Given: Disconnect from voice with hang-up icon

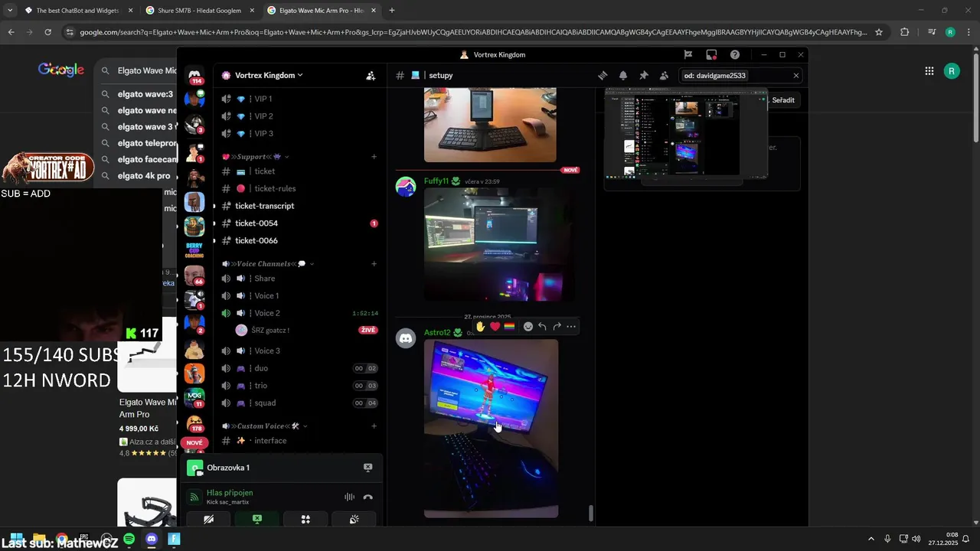Looking at the screenshot, I should pyautogui.click(x=367, y=497).
